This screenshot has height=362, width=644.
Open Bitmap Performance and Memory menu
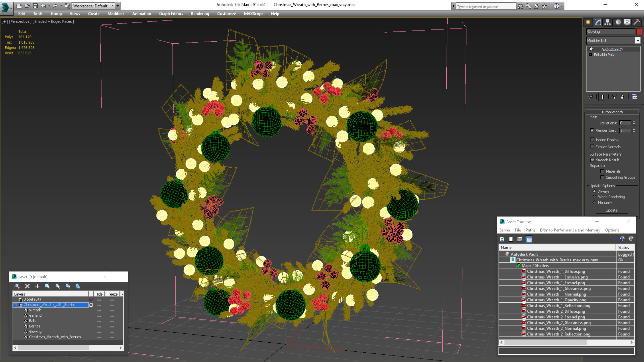570,230
